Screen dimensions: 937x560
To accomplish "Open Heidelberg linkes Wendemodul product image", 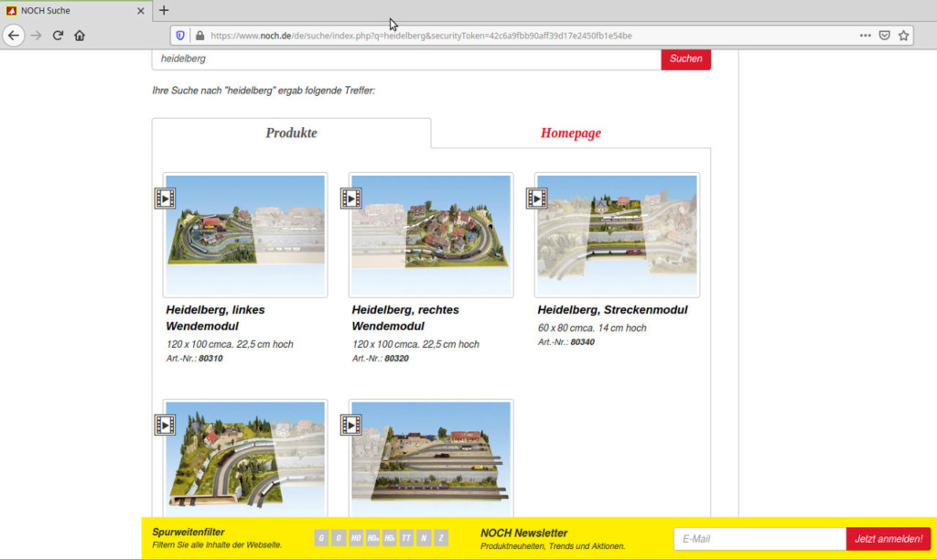I will pyautogui.click(x=245, y=235).
